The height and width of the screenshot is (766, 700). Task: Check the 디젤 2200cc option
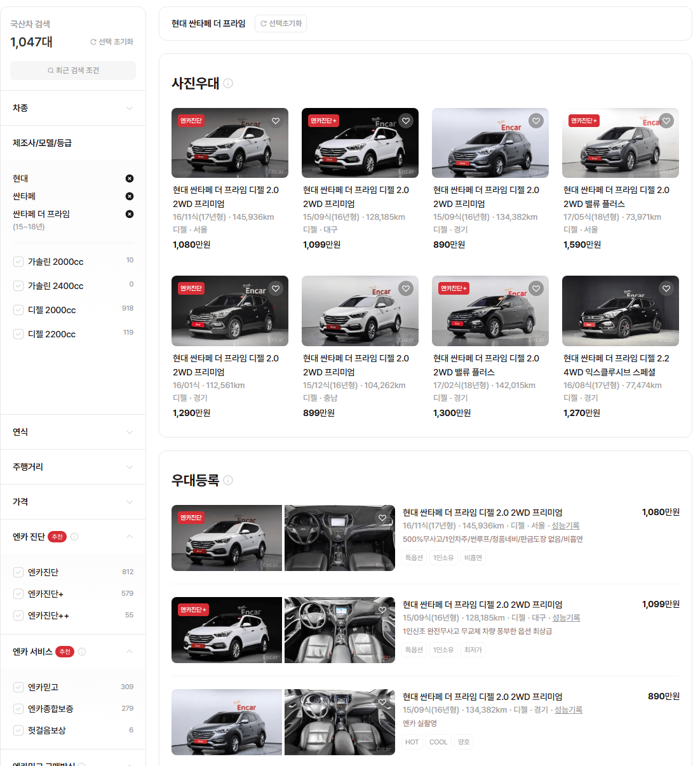pos(18,334)
